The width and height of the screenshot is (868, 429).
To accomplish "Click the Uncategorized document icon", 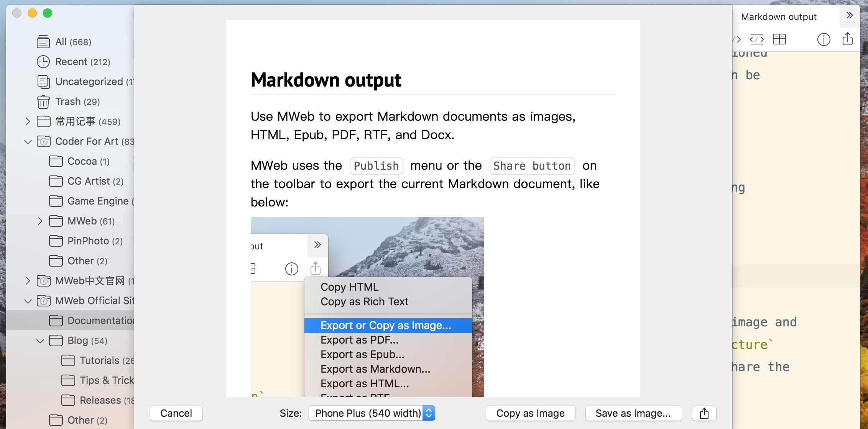I will coord(43,81).
